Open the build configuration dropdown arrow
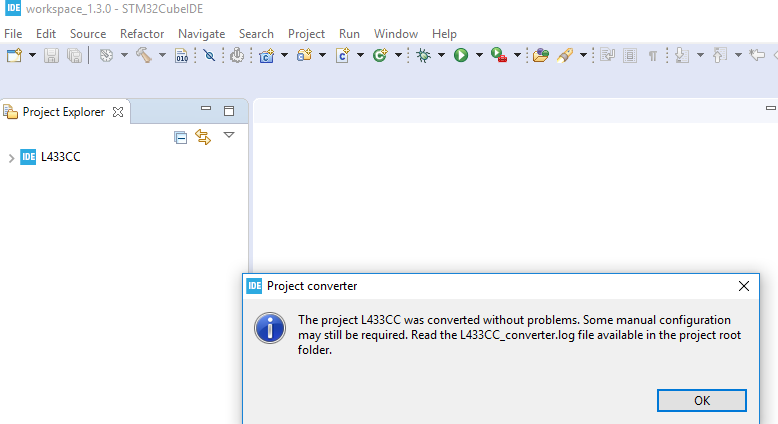 (x=124, y=55)
